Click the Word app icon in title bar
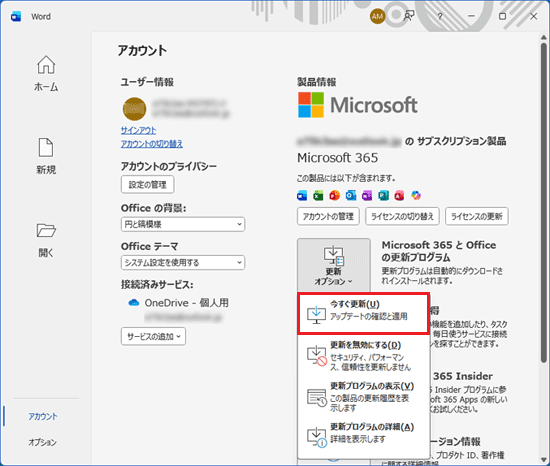 [16, 16]
